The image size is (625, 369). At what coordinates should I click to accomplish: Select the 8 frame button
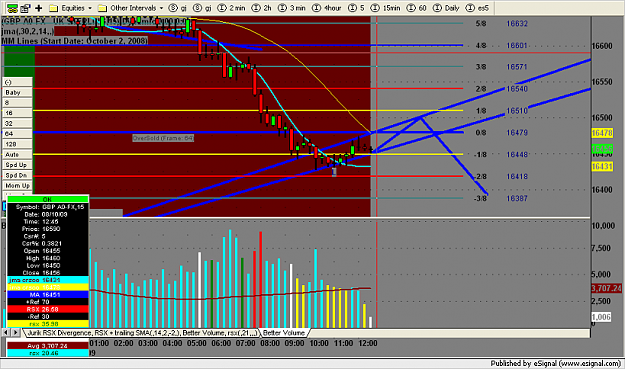(18, 103)
